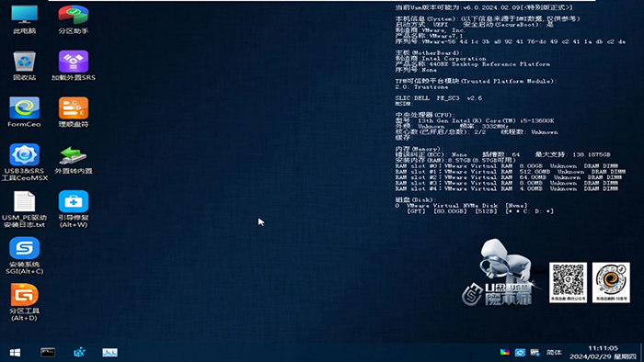Image resolution: width=644 pixels, height=362 pixels.
Task: Select the 分区助手 desktop icon
Action: coord(73,19)
